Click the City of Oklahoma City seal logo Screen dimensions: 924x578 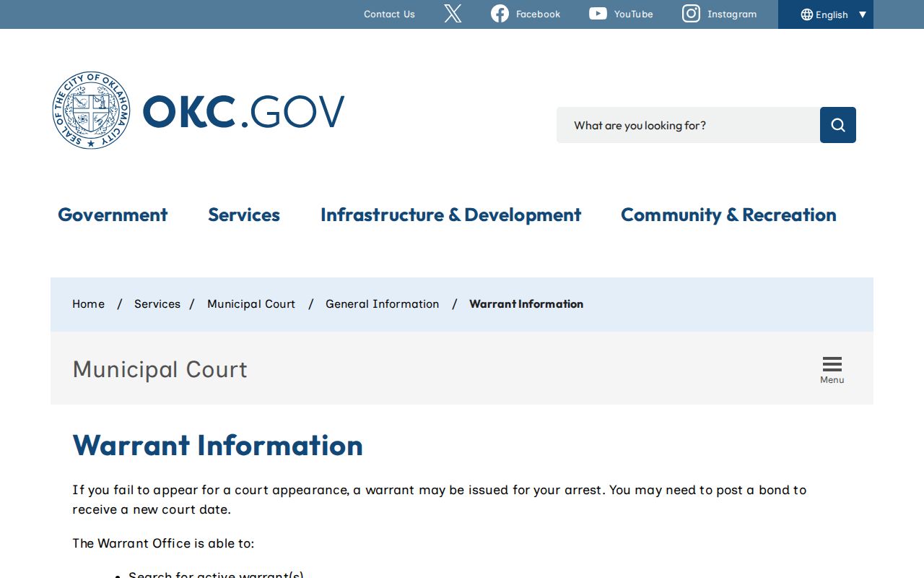point(92,111)
